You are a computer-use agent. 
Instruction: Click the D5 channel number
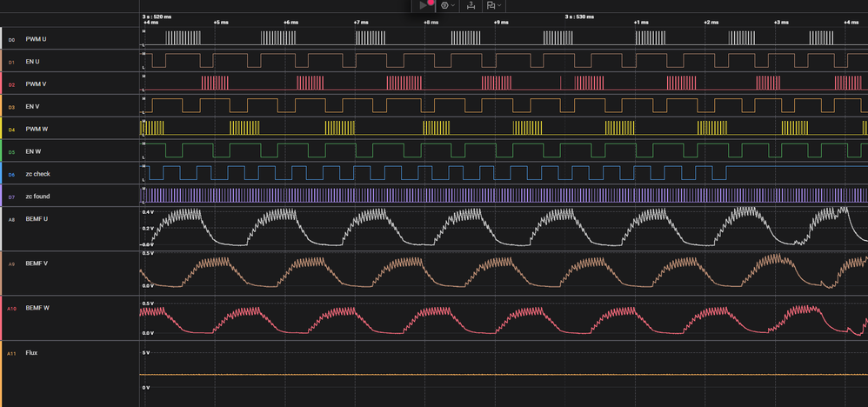coord(11,151)
